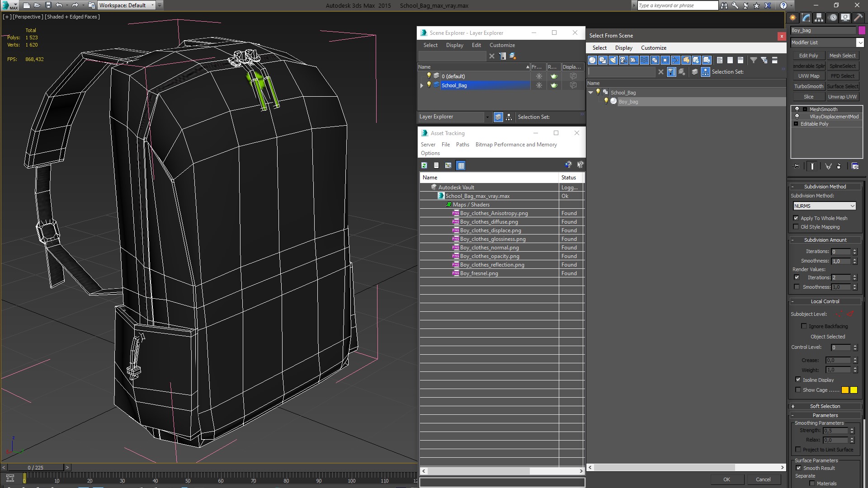The width and height of the screenshot is (868, 488).
Task: Open the Motion command panel tab
Action: 833,18
